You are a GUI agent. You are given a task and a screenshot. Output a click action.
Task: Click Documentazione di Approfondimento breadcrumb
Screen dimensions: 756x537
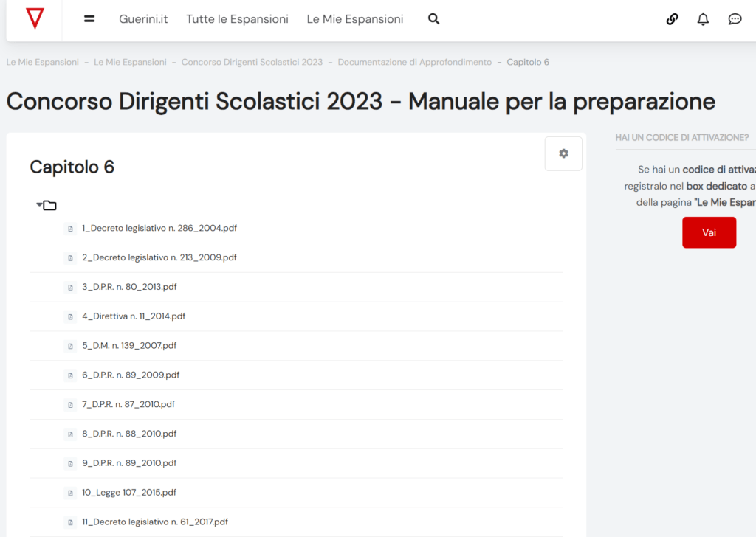point(414,62)
